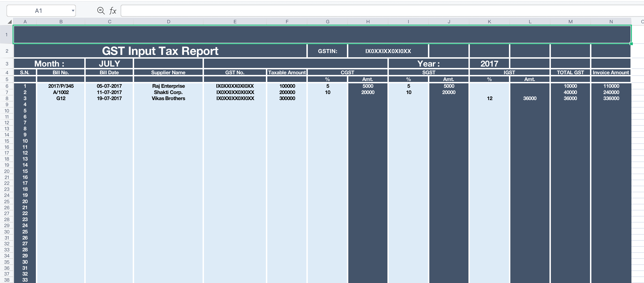
Task: Expand the Name Box dropdown arrow
Action: click(x=73, y=10)
